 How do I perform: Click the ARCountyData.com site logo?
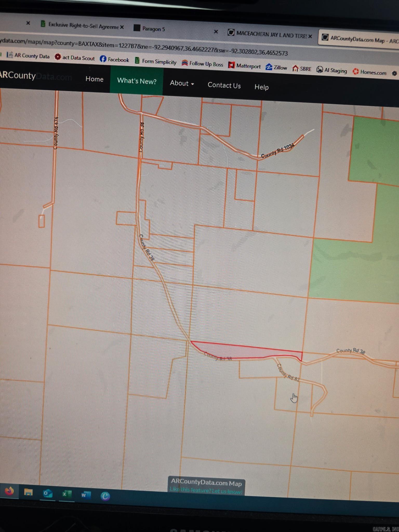36,76
